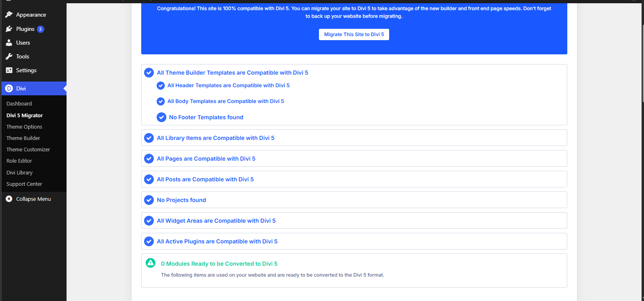The image size is (644, 301).
Task: Click checkmark icon beside All Theme Builder Templates
Action: tap(149, 73)
